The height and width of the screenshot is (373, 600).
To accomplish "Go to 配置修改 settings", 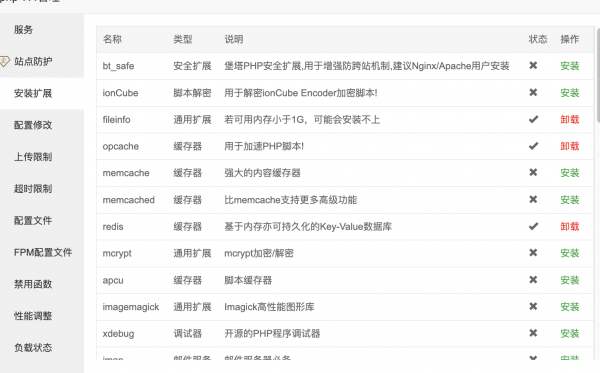I will [x=33, y=125].
